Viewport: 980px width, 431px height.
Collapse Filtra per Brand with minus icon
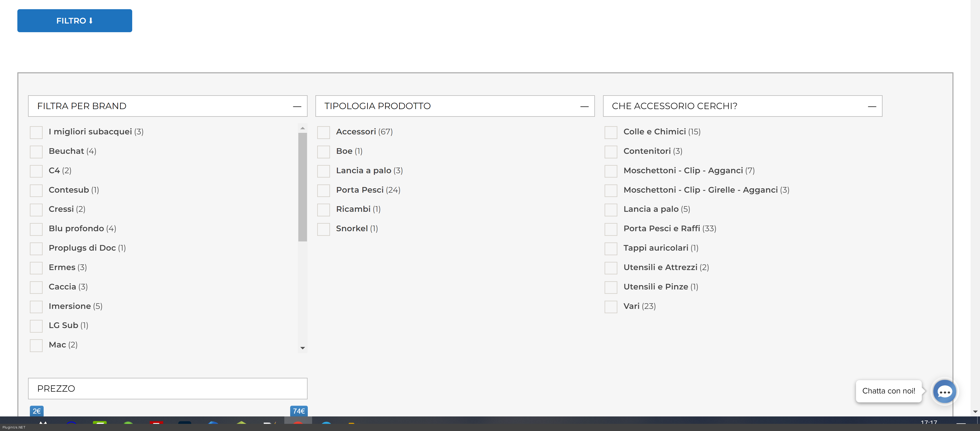[297, 107]
